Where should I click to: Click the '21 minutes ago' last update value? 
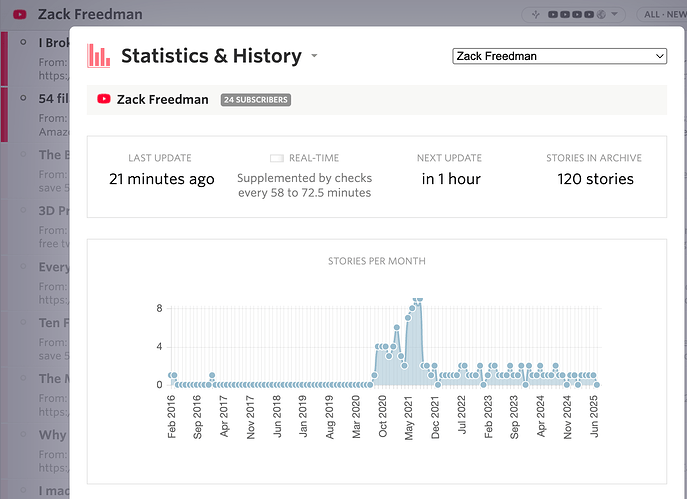click(162, 179)
